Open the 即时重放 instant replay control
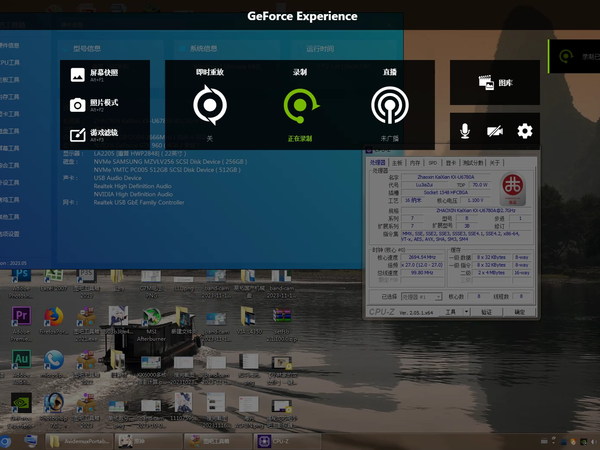 click(210, 105)
